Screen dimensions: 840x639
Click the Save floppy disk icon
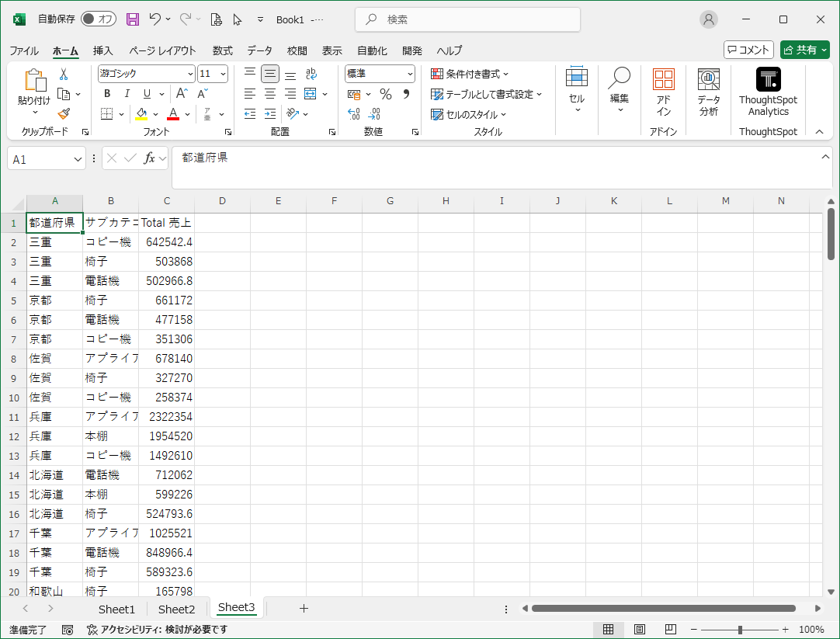pyautogui.click(x=133, y=19)
